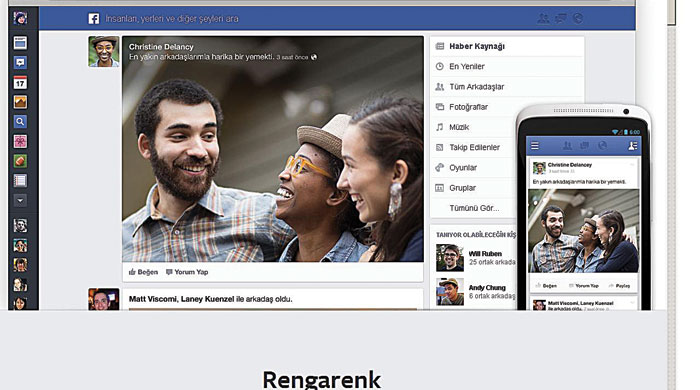Open notifications globe in desktop top bar

578,18
